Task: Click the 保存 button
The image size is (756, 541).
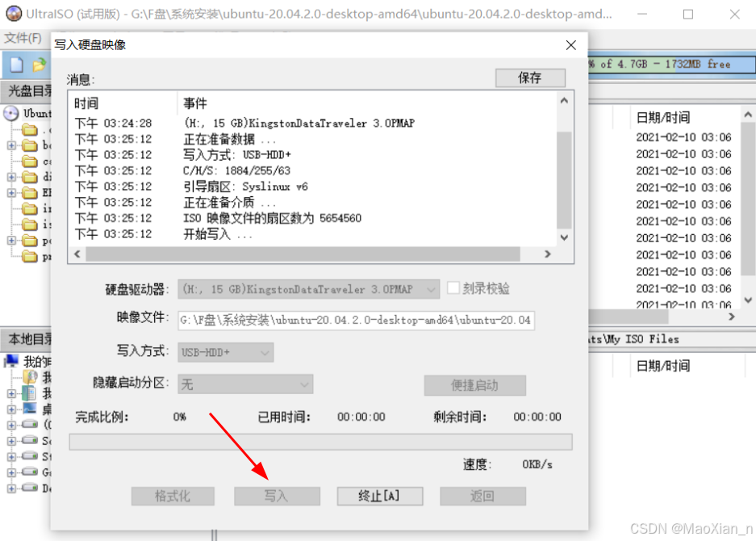Action: coord(530,78)
